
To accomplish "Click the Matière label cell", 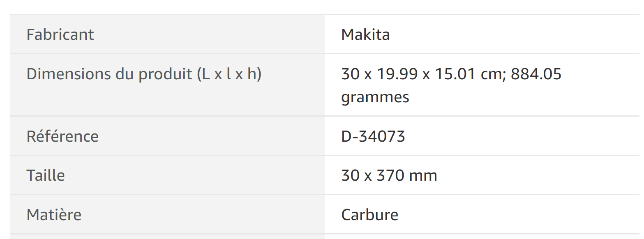I will click(54, 215).
